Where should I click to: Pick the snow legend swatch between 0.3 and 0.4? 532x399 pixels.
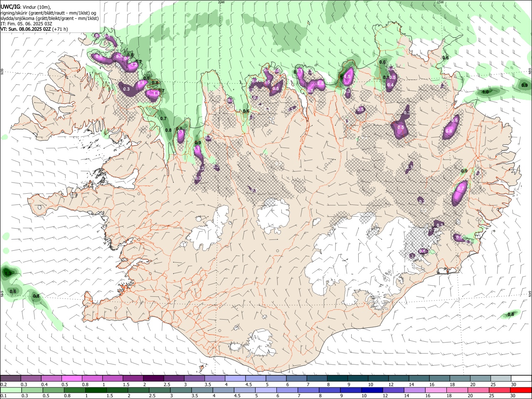click(31, 379)
